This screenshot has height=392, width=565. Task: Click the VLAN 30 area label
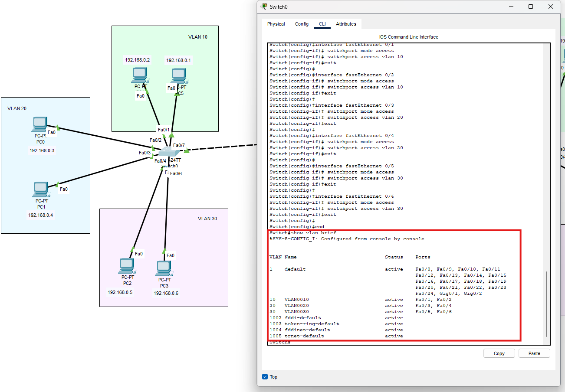click(x=207, y=219)
